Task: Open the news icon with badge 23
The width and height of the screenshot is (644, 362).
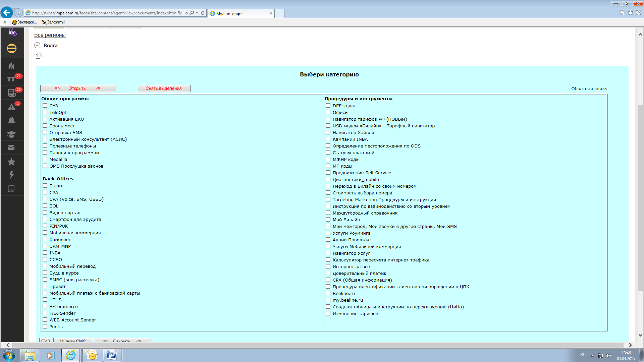Action: [11, 93]
